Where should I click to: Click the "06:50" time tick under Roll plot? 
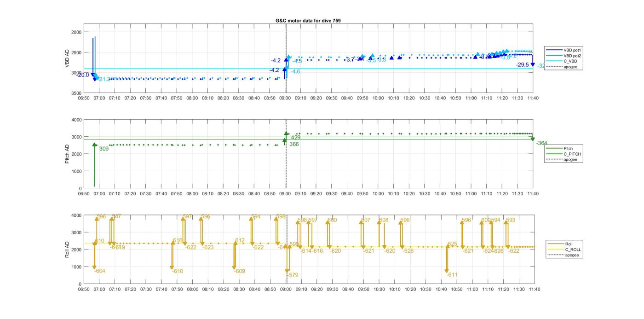(x=84, y=289)
